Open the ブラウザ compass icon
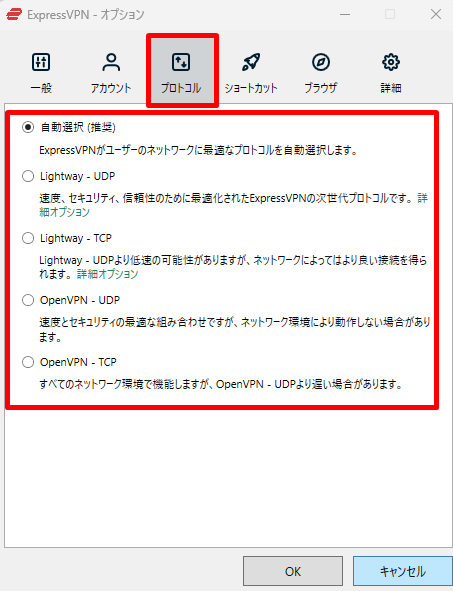The width and height of the screenshot is (453, 591). pos(321,62)
